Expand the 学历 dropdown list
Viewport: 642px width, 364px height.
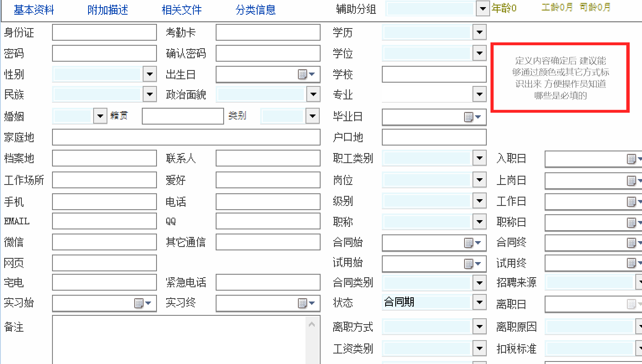tap(479, 32)
